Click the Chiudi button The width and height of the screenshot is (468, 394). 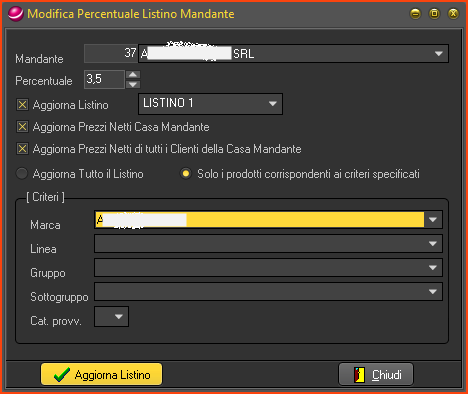tap(376, 374)
